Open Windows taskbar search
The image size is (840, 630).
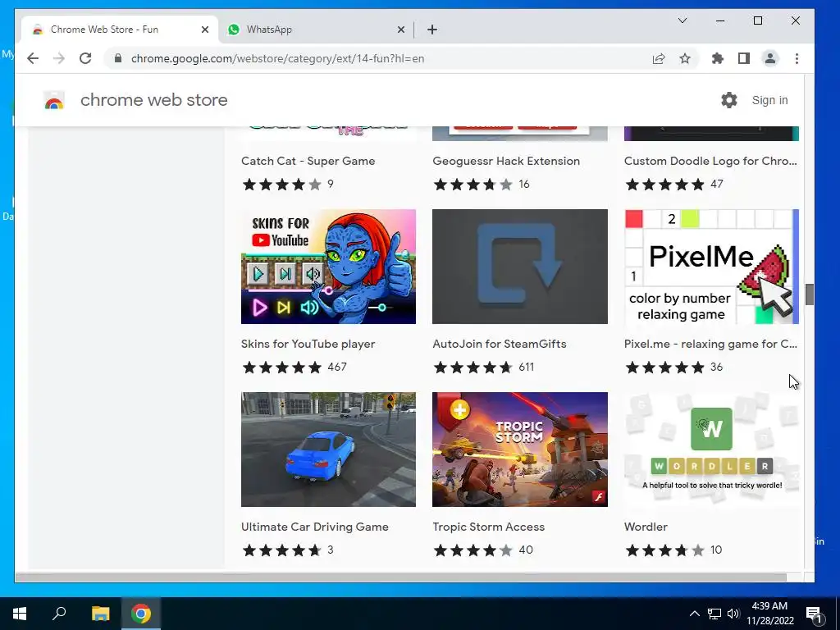(59, 614)
